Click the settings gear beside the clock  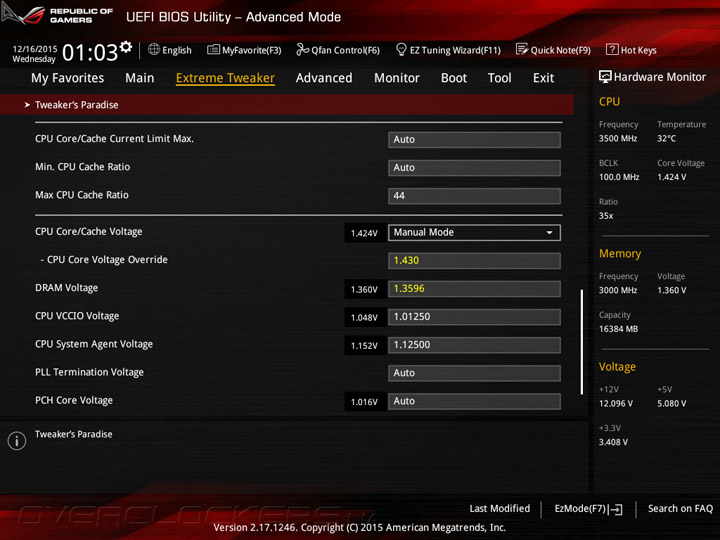[x=125, y=47]
